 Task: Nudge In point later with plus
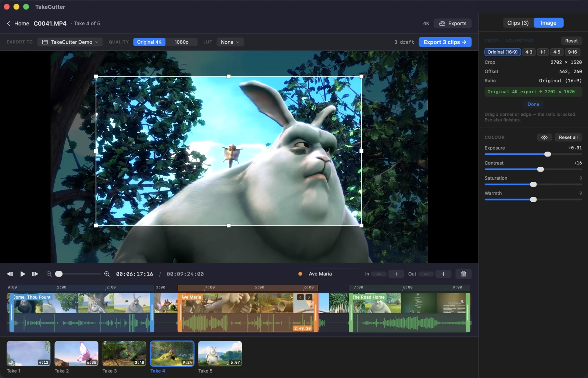click(396, 274)
